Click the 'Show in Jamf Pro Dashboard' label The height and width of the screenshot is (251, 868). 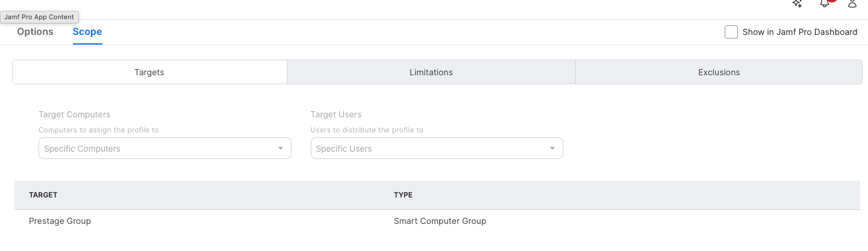point(799,32)
